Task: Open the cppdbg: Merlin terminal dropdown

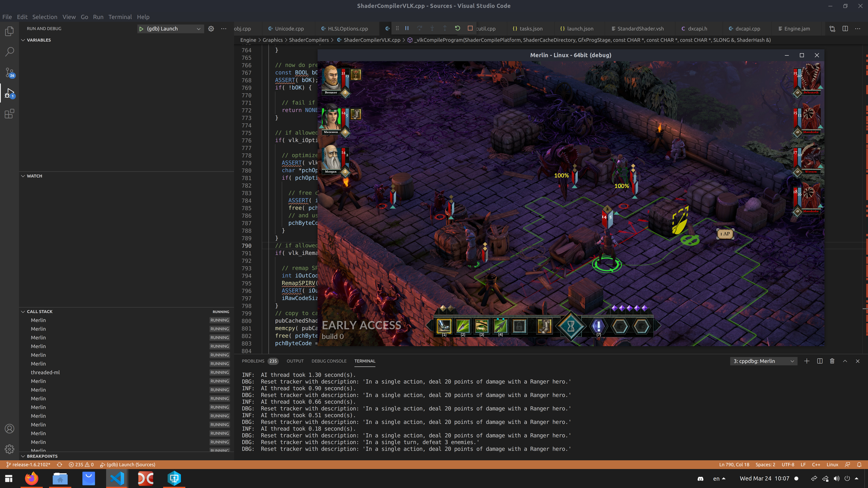Action: click(x=763, y=361)
